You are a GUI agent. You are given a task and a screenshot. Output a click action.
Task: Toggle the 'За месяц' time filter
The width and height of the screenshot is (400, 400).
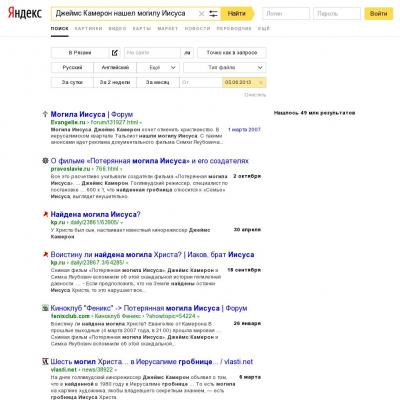click(158, 82)
